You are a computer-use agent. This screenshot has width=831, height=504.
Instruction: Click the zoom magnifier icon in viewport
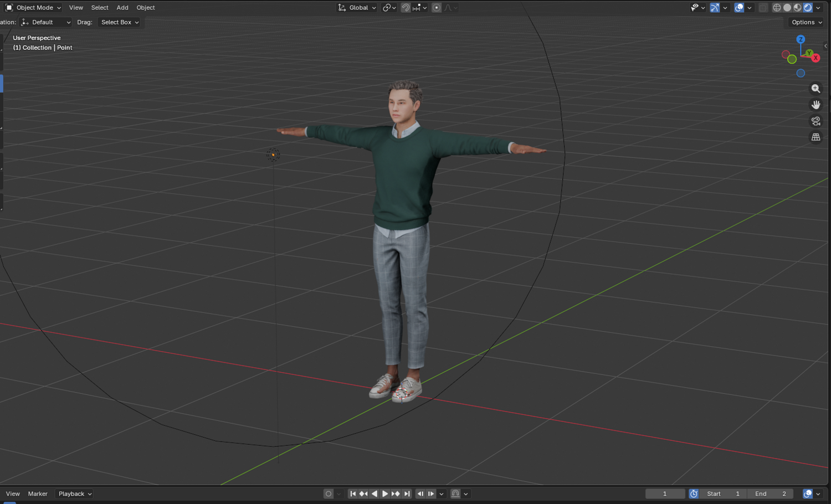click(x=815, y=89)
